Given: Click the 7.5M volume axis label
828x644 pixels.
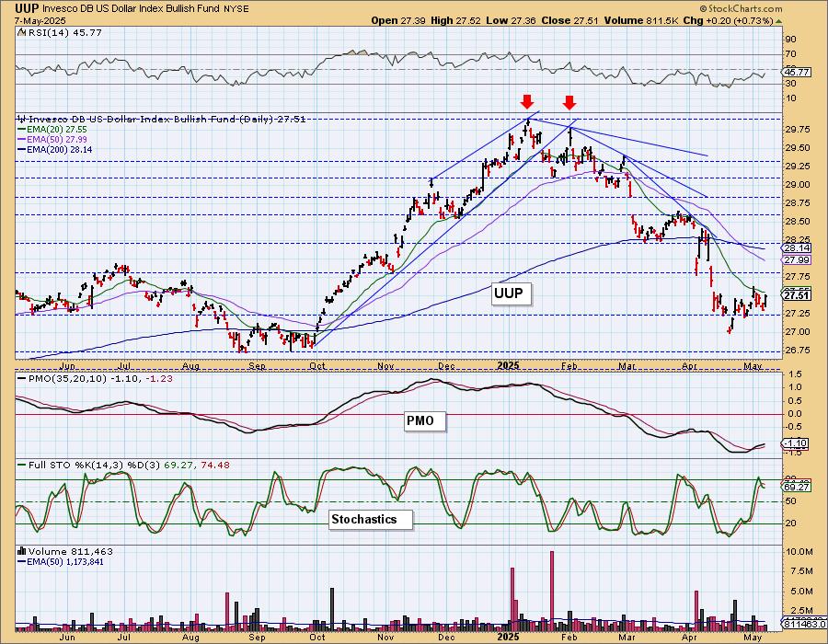Looking at the screenshot, I should 801,571.
